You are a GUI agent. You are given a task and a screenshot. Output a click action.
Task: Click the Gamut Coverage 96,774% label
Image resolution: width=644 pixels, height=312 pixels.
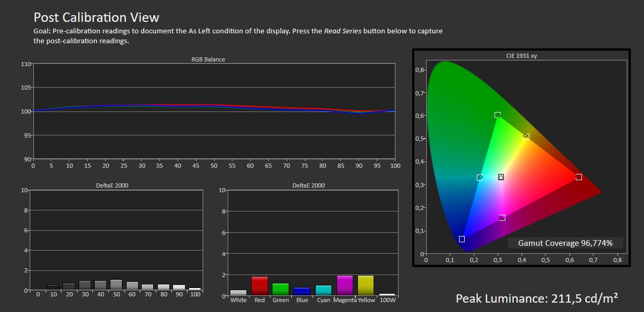tap(565, 243)
